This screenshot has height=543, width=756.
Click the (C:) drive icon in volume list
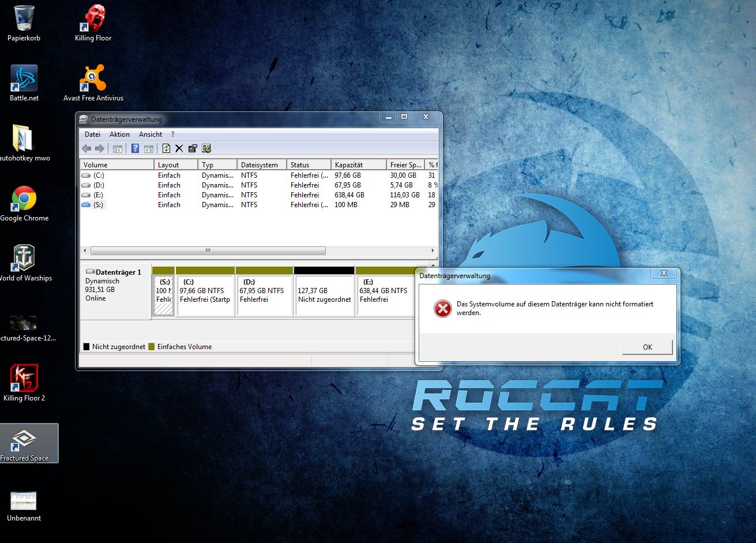[86, 175]
